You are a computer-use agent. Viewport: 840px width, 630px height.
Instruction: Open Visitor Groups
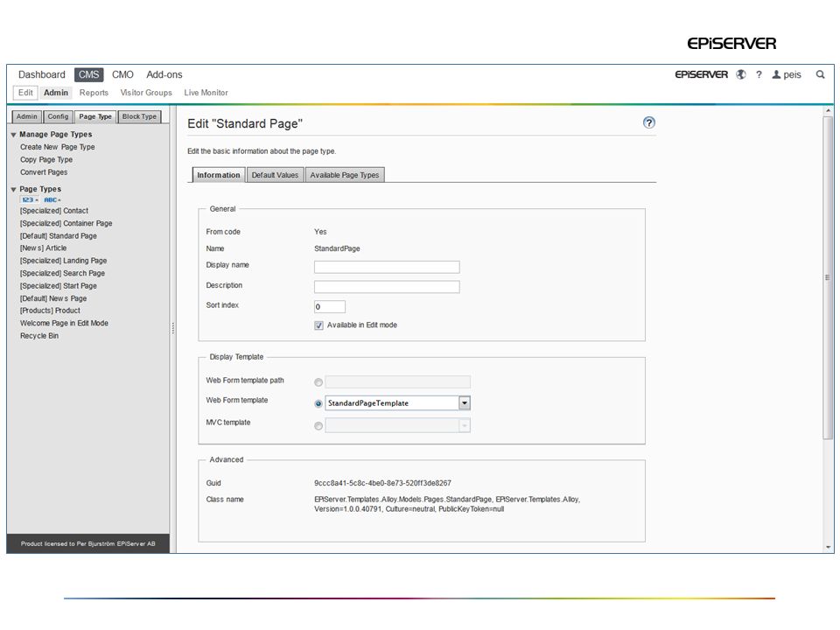[146, 93]
